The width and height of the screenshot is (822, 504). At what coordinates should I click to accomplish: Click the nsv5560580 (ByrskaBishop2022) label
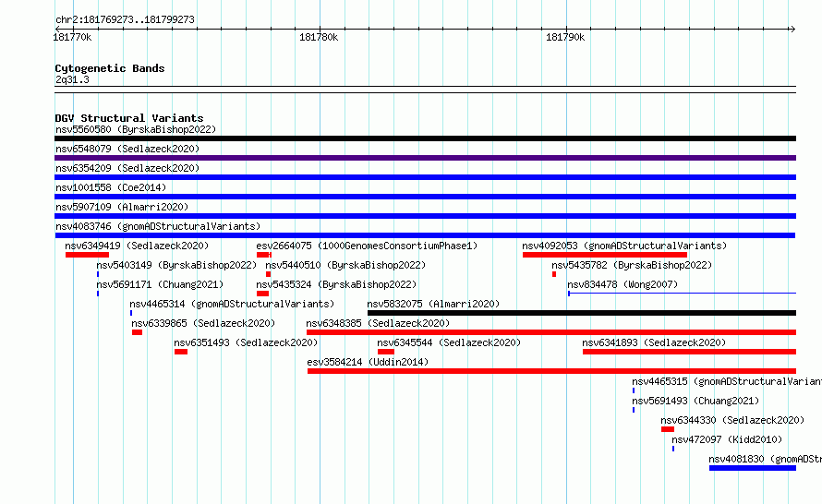pyautogui.click(x=136, y=129)
